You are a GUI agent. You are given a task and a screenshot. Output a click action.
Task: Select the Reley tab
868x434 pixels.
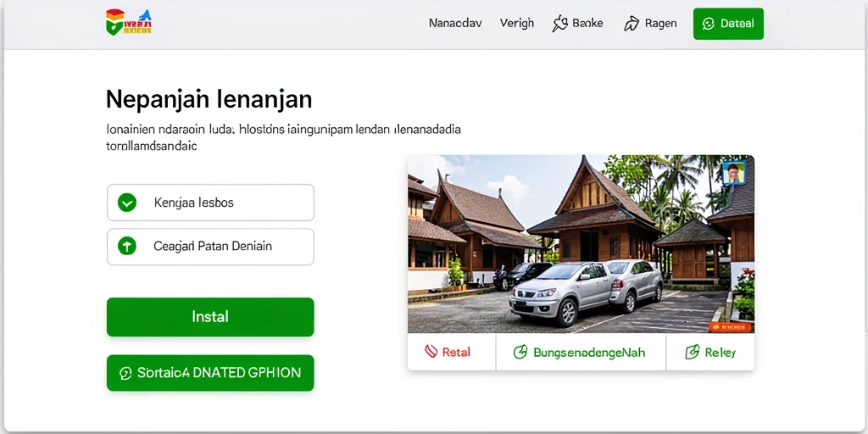click(710, 352)
